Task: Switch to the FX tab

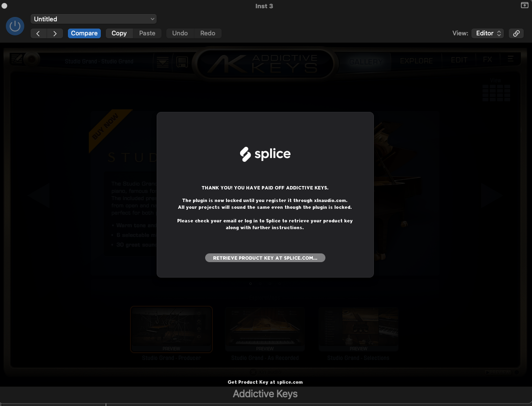Action: tap(487, 60)
